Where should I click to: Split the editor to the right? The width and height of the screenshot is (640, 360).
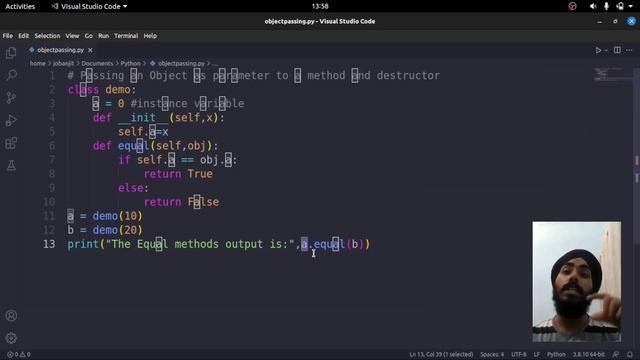point(617,50)
